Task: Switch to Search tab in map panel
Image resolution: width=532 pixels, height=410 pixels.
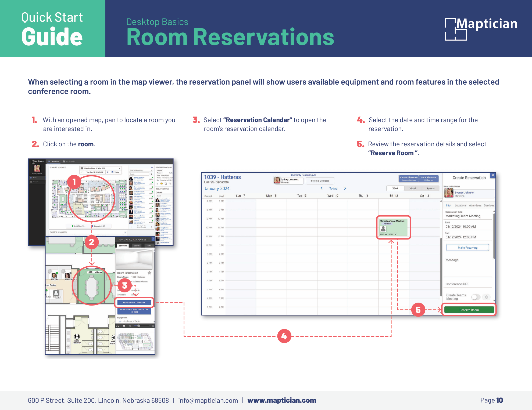Action: pyautogui.click(x=137, y=246)
